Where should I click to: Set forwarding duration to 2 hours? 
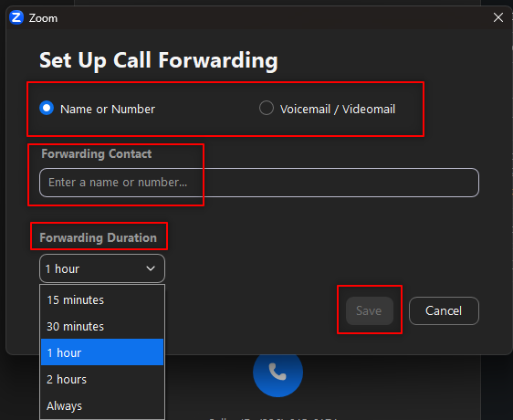[102, 379]
